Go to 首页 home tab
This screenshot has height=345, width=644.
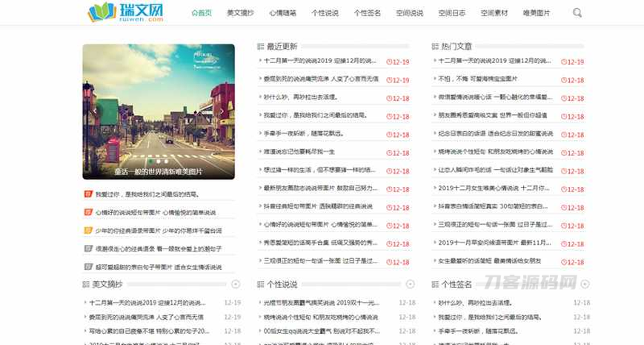click(201, 13)
